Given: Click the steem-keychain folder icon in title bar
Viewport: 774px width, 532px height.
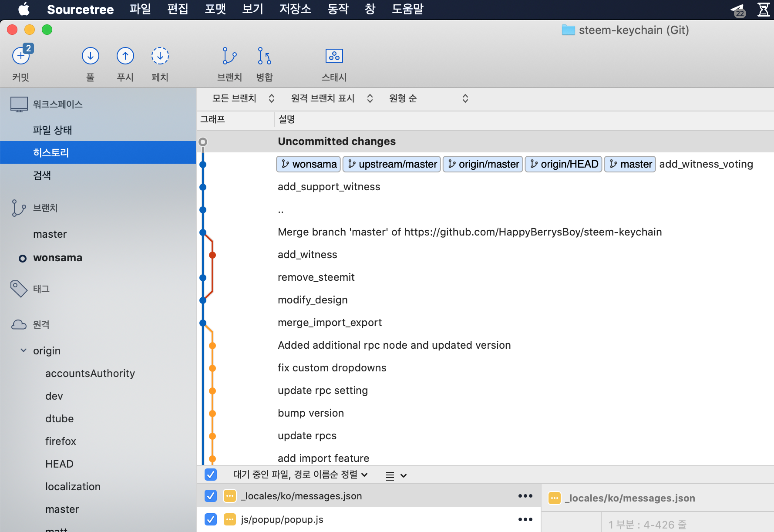Looking at the screenshot, I should 568,30.
